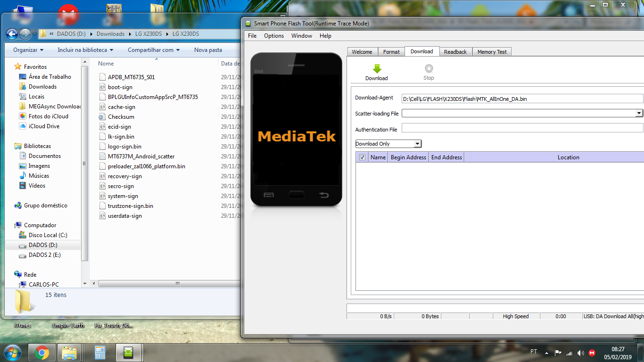Click the cache-sign file icon
This screenshot has width=644, height=362.
click(103, 107)
